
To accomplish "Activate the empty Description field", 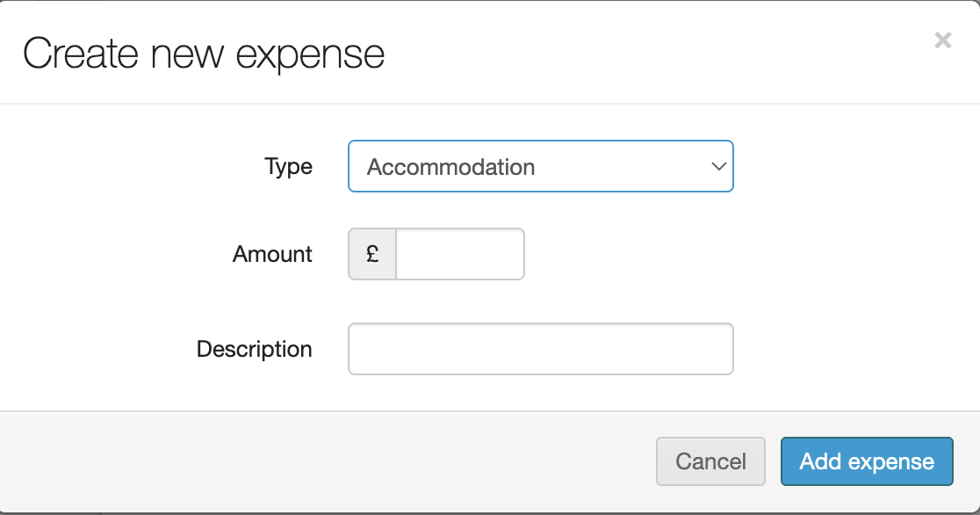I will pos(540,349).
